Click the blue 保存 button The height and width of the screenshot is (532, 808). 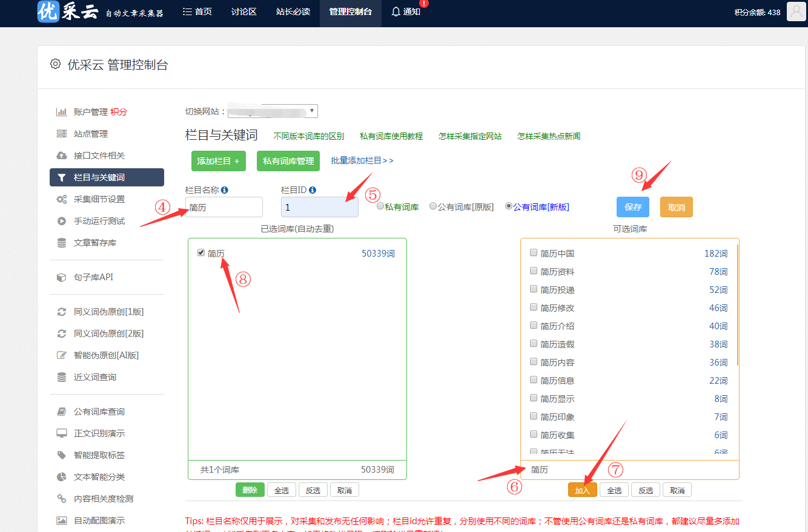point(633,207)
